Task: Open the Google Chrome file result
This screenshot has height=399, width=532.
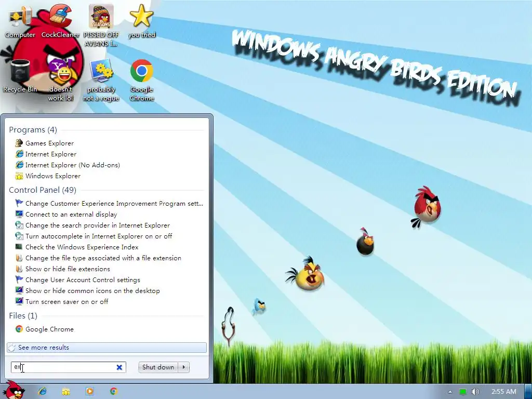Action: 45,329
